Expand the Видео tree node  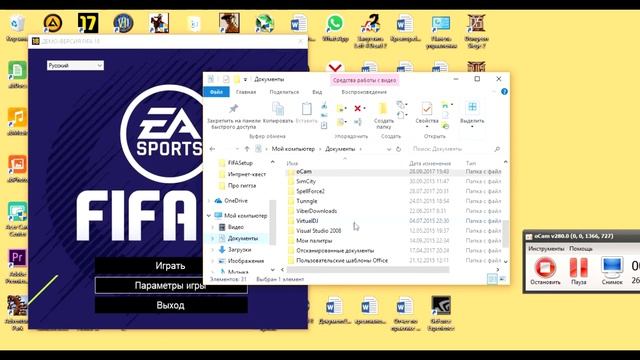[x=213, y=227]
